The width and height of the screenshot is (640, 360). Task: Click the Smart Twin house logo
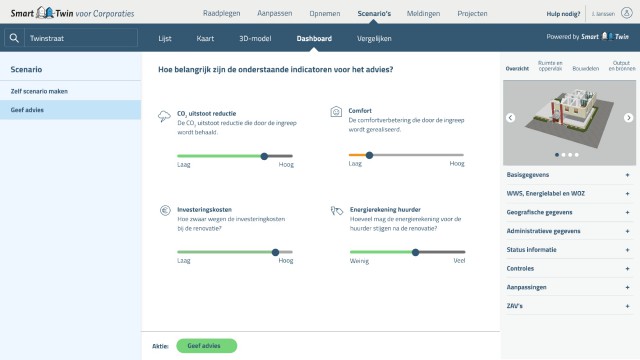point(45,12)
